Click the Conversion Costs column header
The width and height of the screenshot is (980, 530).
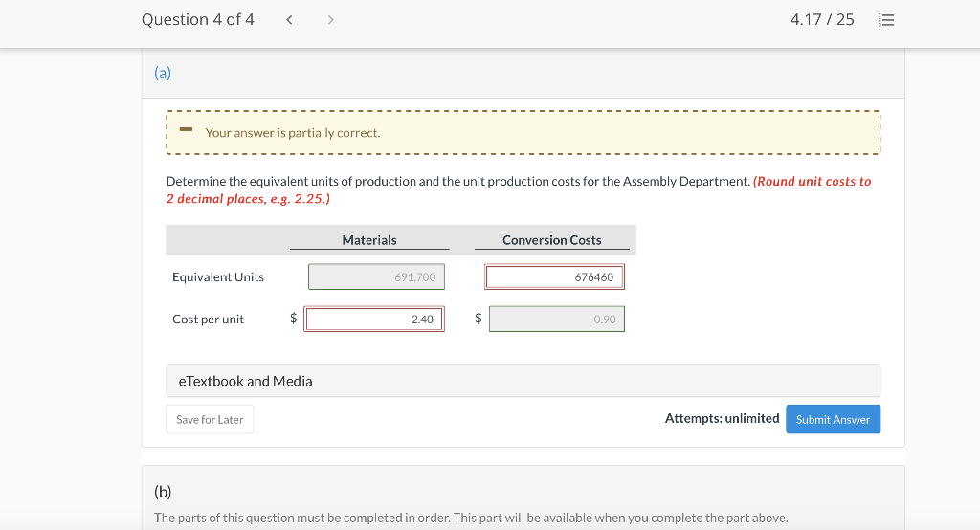[x=552, y=240]
